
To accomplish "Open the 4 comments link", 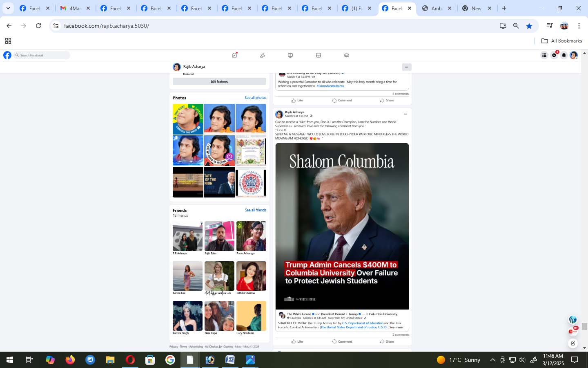I will click(x=401, y=94).
